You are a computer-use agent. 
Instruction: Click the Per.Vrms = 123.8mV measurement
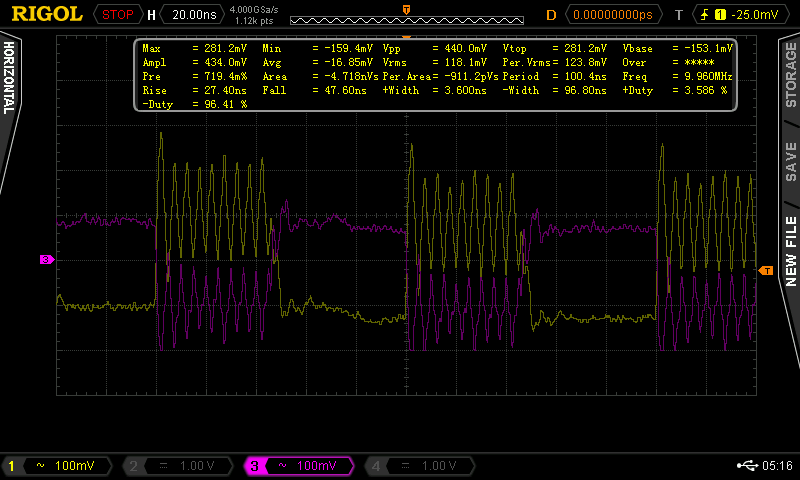(555, 62)
